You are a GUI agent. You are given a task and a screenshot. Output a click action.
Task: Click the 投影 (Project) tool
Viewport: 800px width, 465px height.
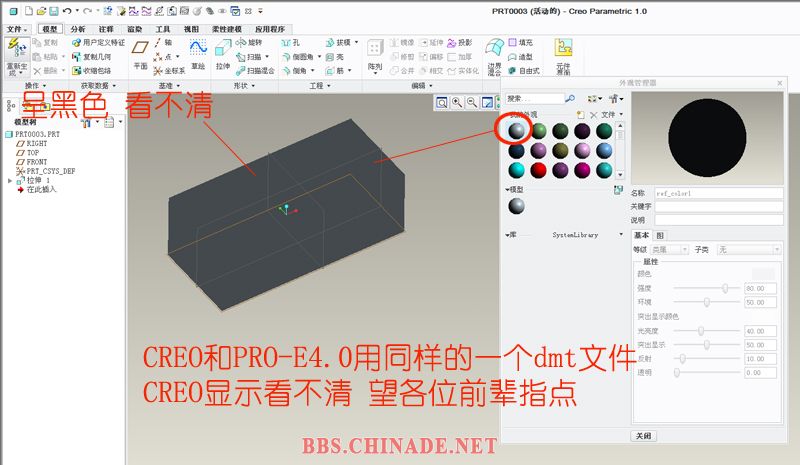(x=460, y=42)
